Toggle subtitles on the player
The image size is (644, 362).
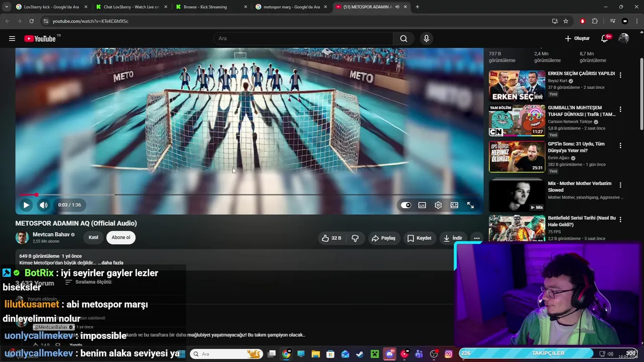pos(422,205)
